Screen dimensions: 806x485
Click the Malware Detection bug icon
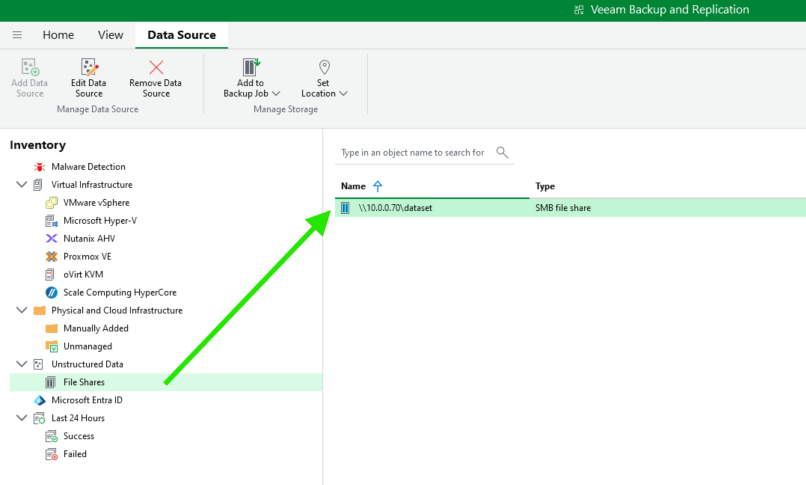click(x=40, y=167)
